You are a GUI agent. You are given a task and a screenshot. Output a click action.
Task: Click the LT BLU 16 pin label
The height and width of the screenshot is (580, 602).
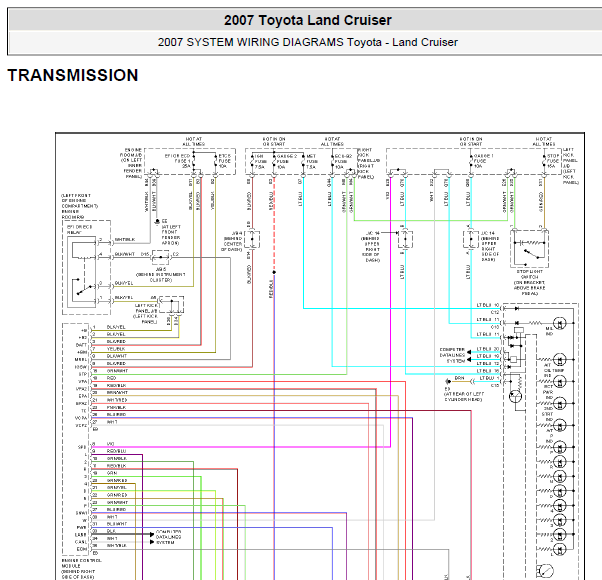(x=488, y=371)
